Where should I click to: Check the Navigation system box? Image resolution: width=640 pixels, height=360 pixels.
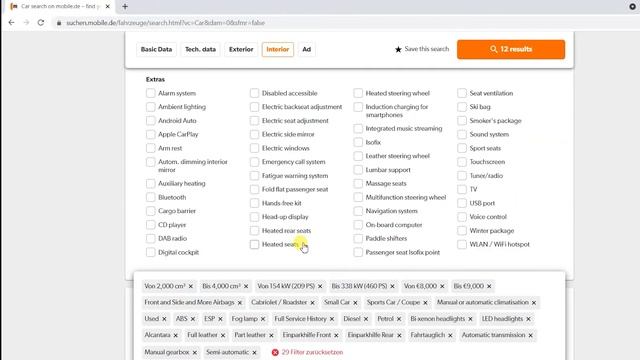[x=358, y=211]
